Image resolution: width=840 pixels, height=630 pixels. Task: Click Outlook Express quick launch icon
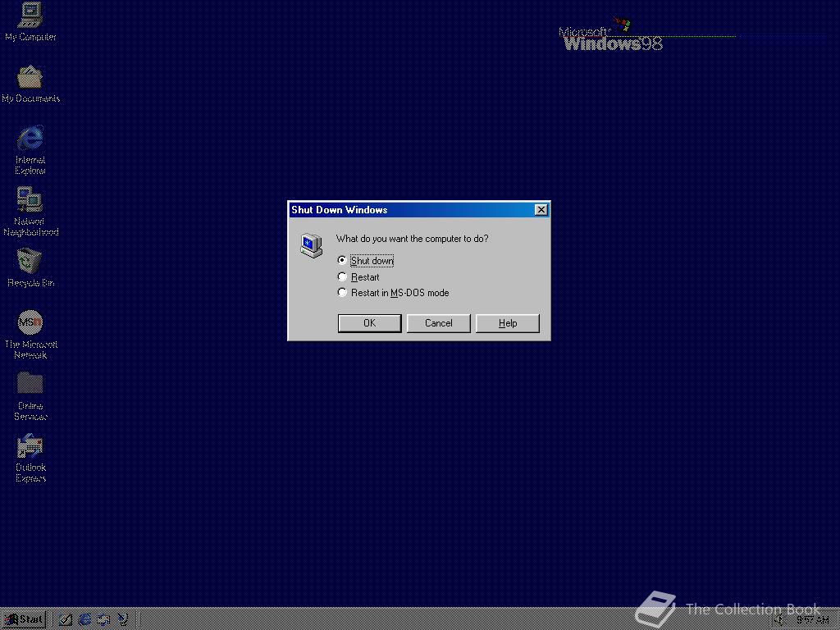click(x=103, y=620)
